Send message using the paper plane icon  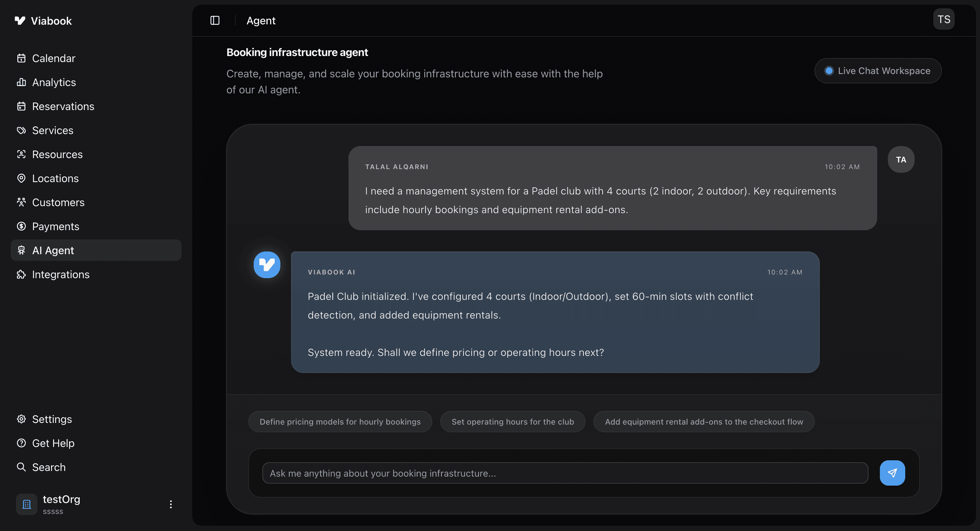click(892, 473)
